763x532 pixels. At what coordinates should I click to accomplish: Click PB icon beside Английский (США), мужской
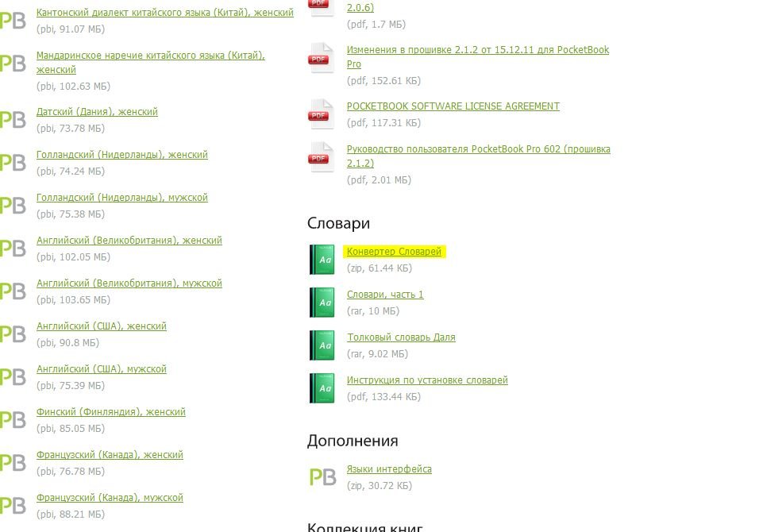(x=13, y=376)
